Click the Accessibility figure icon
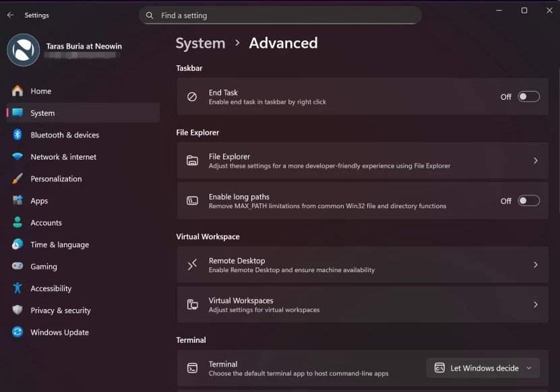 [x=17, y=288]
